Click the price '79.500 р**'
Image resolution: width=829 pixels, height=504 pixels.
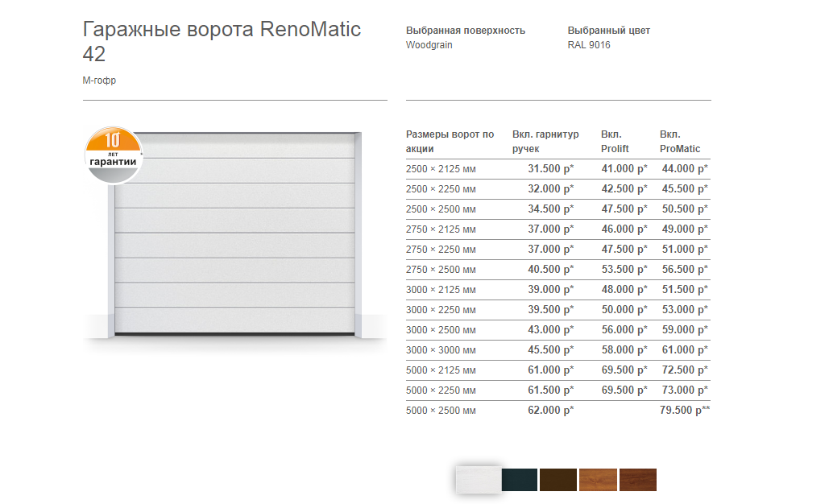click(x=685, y=410)
